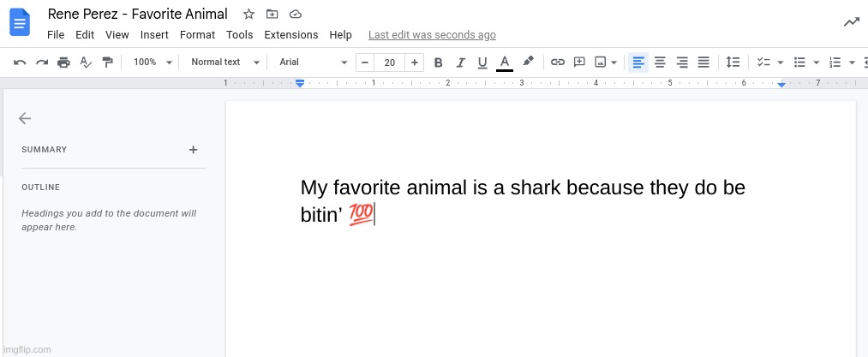Print the document using the printer icon
868x357 pixels.
pos(63,62)
